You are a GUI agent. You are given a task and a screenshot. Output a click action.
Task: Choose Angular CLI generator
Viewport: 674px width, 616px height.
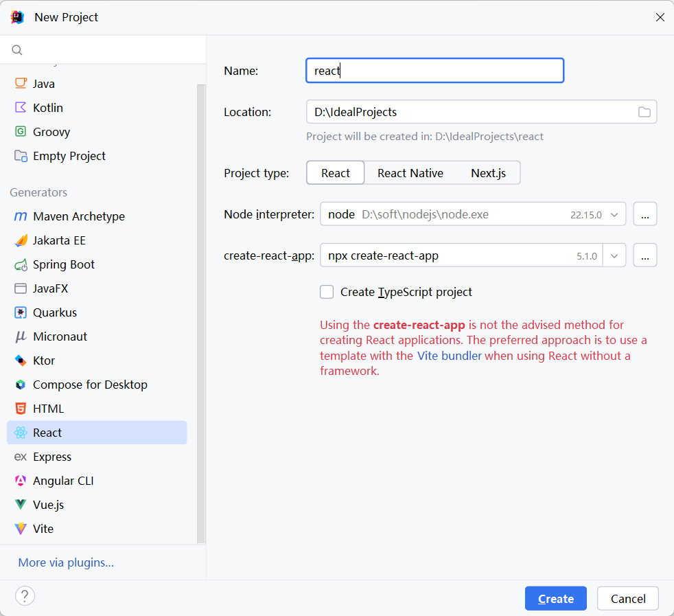click(97, 481)
